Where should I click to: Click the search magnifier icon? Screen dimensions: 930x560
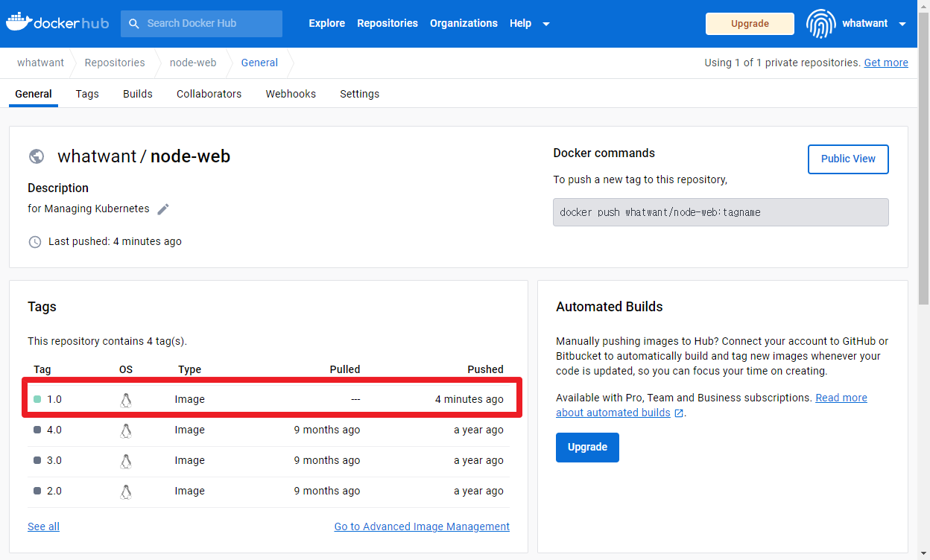pyautogui.click(x=134, y=24)
